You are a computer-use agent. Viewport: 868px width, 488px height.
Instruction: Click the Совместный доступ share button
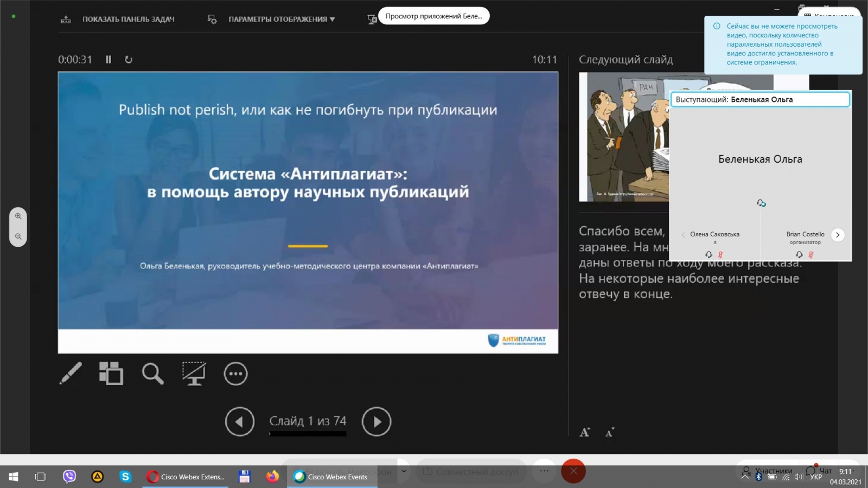(x=471, y=472)
